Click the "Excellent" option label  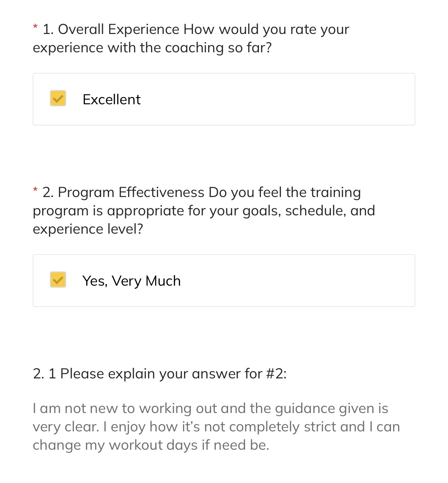point(111,100)
